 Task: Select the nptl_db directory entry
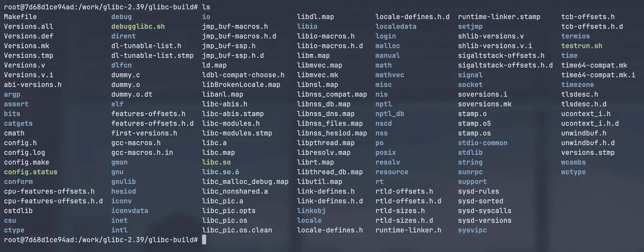[390, 114]
